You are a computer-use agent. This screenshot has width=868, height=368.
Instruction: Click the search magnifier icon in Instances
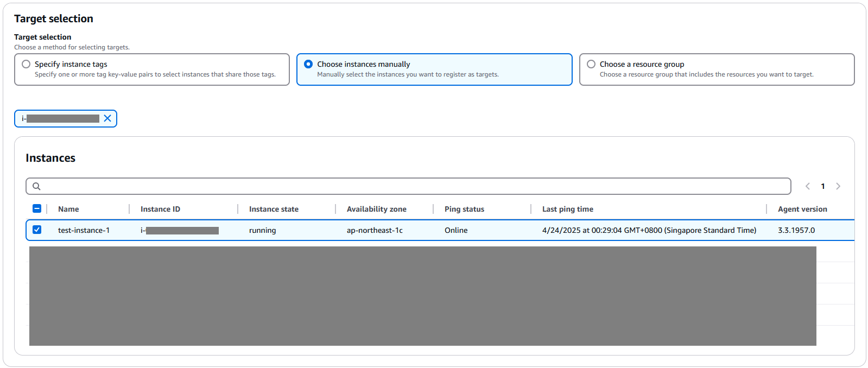[36, 186]
